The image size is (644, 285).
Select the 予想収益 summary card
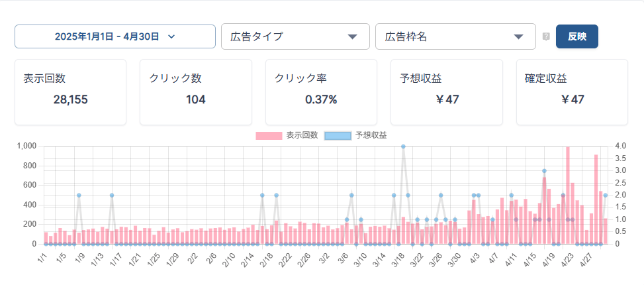447,92
